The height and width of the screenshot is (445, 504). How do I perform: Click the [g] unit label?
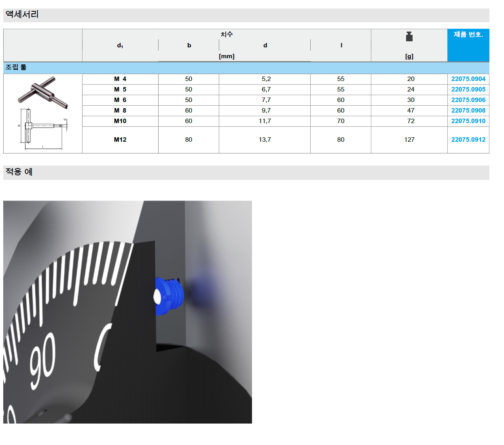coord(409,57)
